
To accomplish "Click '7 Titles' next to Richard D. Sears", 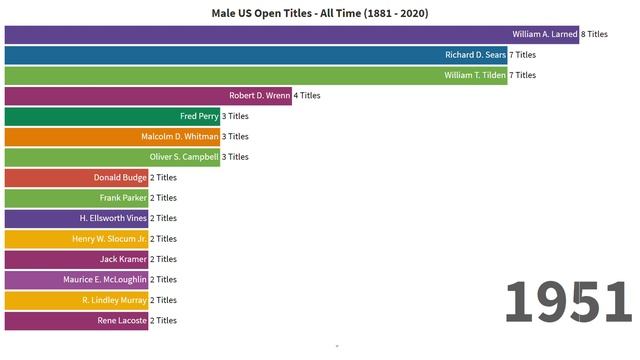I will [522, 55].
